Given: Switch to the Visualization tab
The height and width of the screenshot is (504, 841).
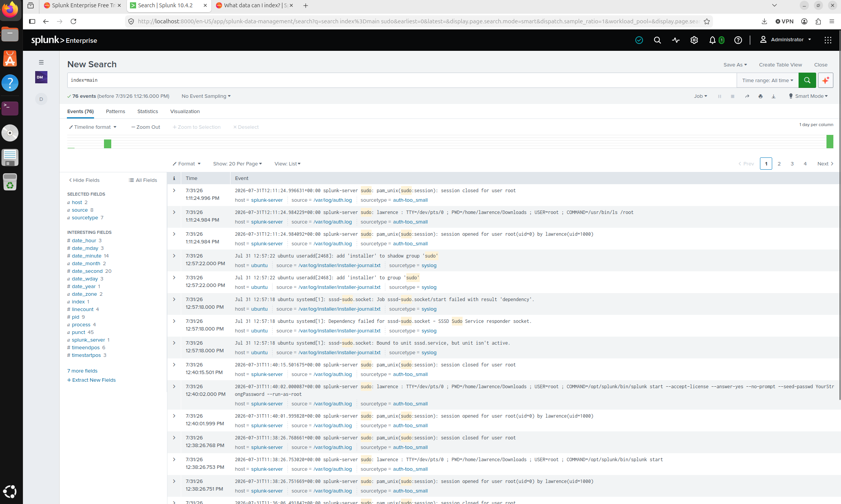Looking at the screenshot, I should pyautogui.click(x=185, y=112).
